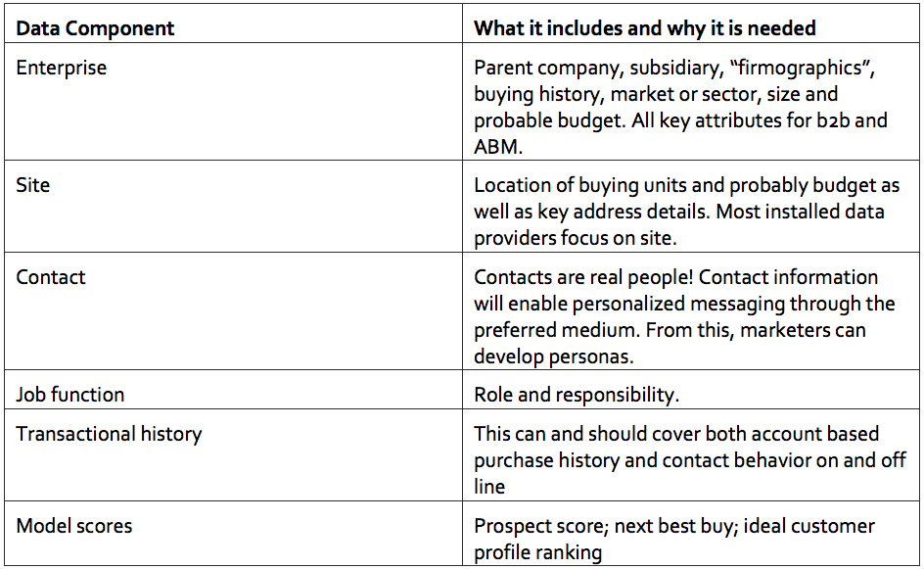Click the 'ABM.' text in Enterprise row
This screenshot has height=569, width=924.
(x=498, y=146)
